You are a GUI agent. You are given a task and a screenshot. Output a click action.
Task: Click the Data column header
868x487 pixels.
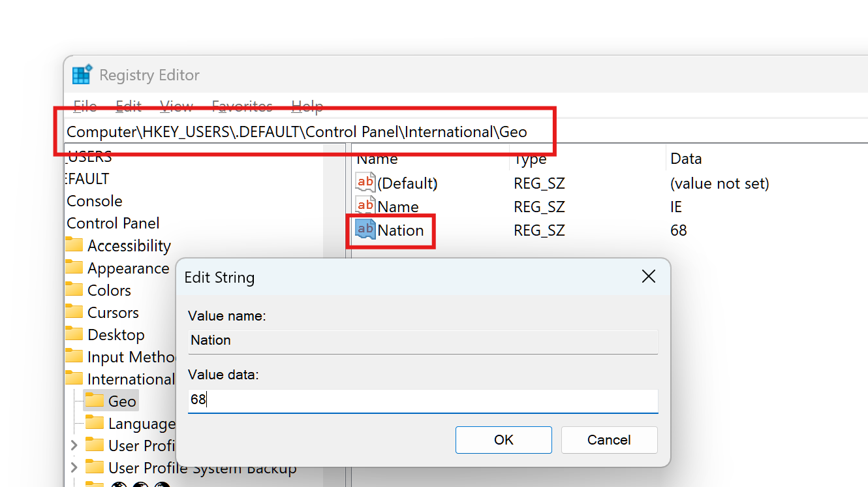pos(686,159)
